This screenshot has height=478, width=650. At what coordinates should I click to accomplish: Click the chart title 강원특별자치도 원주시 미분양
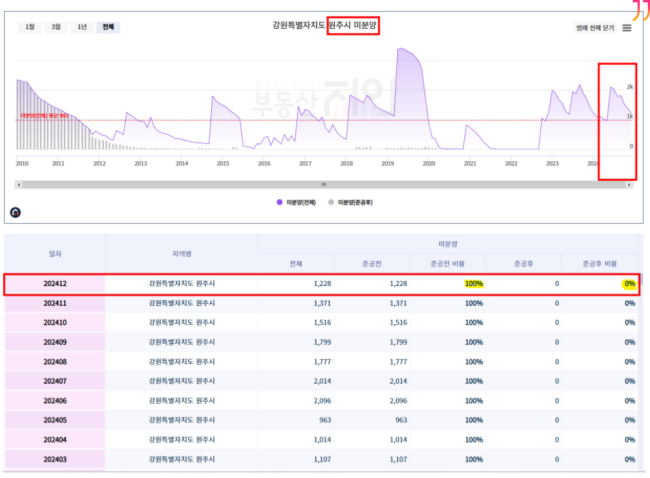tap(325, 25)
